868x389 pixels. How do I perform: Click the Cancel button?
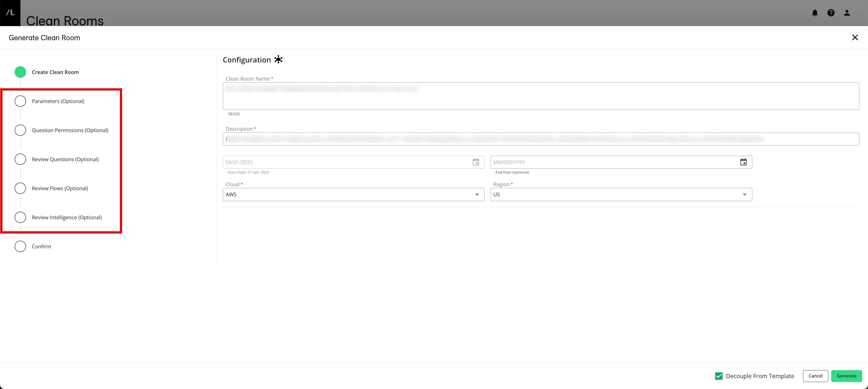(815, 376)
